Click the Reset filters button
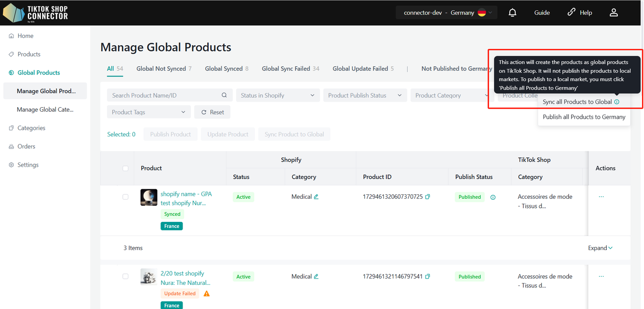Image resolution: width=644 pixels, height=309 pixels. pyautogui.click(x=212, y=112)
